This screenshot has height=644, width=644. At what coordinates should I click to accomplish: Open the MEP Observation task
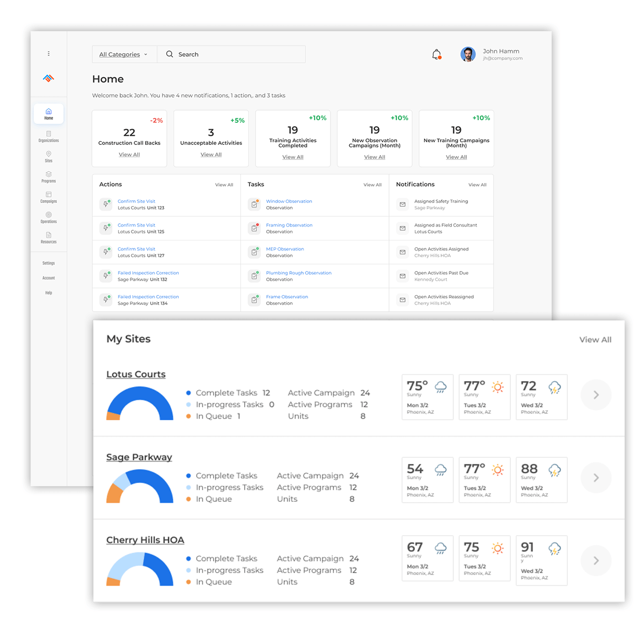(285, 249)
